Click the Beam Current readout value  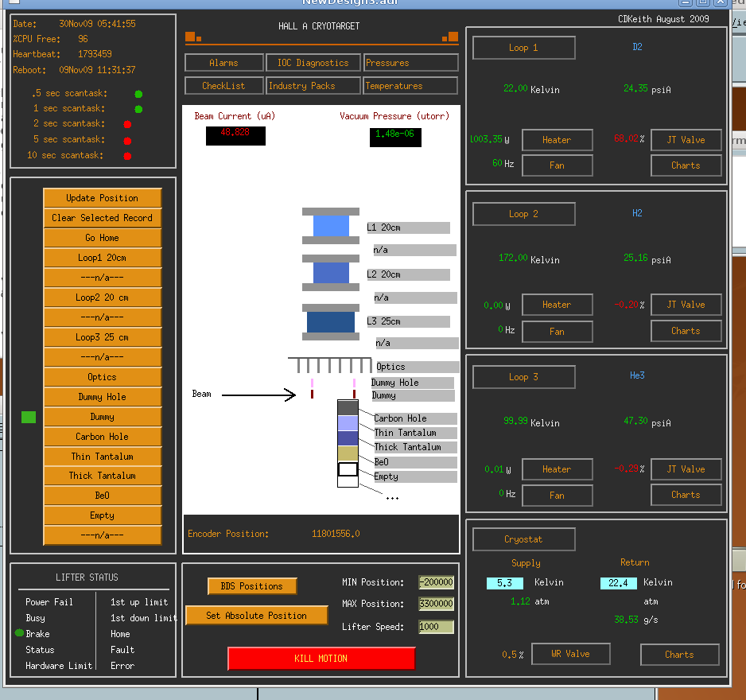coord(235,135)
